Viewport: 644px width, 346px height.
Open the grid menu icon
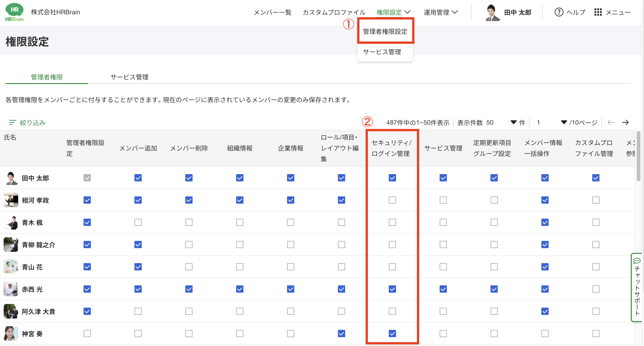point(598,12)
